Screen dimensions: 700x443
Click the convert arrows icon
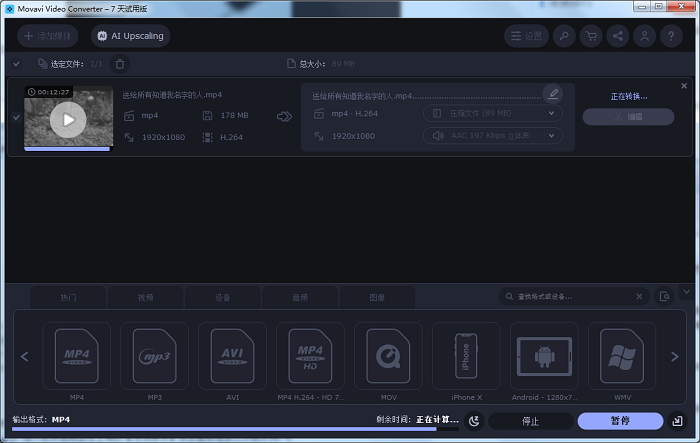pyautogui.click(x=284, y=117)
